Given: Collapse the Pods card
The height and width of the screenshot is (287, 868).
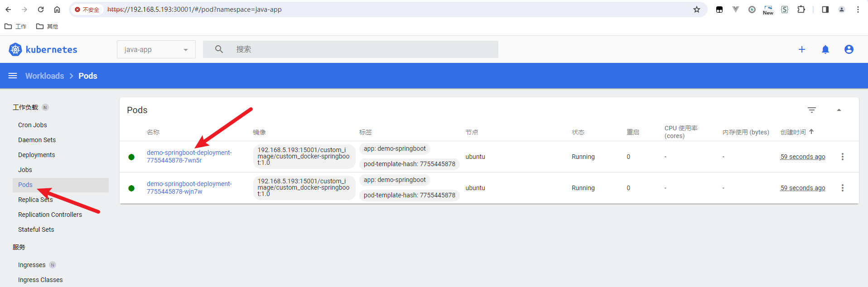Looking at the screenshot, I should tap(839, 110).
